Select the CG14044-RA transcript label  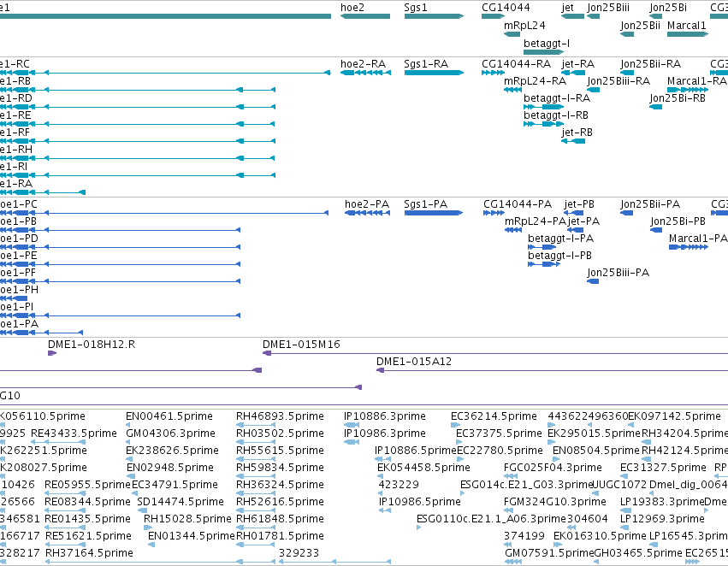pos(517,64)
